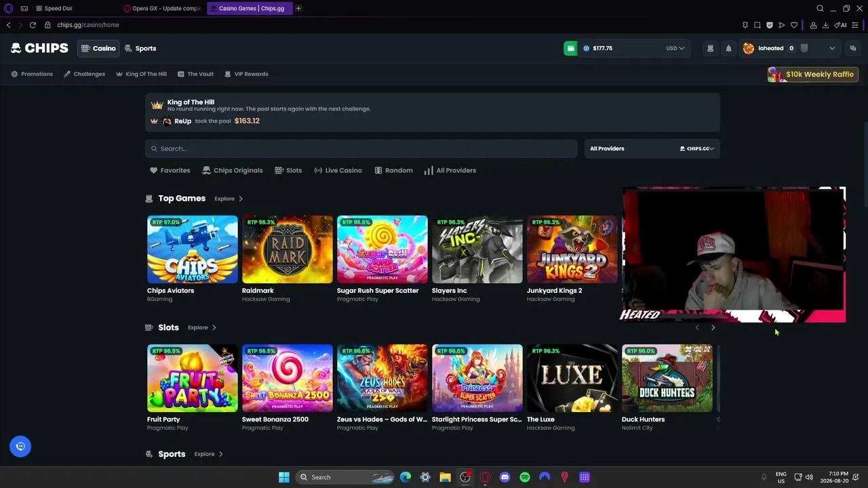Open the All Providers filter tab
Viewport: 868px width, 488px height.
450,170
